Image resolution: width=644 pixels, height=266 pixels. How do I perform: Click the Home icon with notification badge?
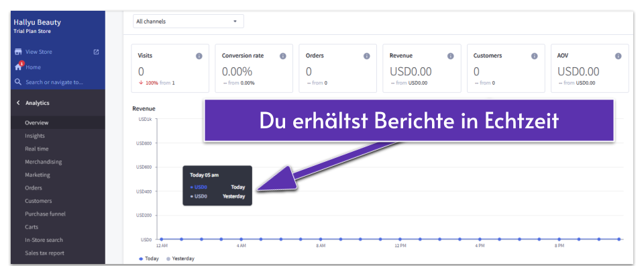(x=18, y=66)
